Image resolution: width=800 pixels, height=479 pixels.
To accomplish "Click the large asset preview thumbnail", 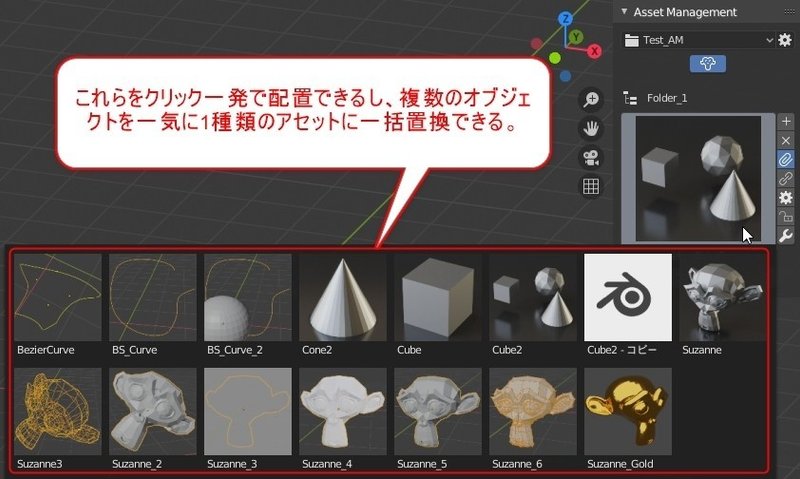I will [698, 178].
